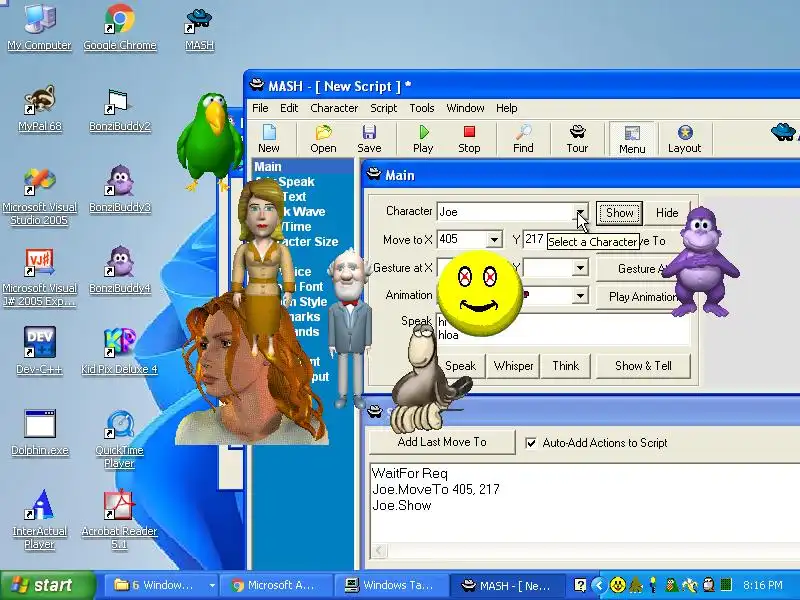Open the Gesture at Y dropdown
The width and height of the screenshot is (800, 600).
580,267
